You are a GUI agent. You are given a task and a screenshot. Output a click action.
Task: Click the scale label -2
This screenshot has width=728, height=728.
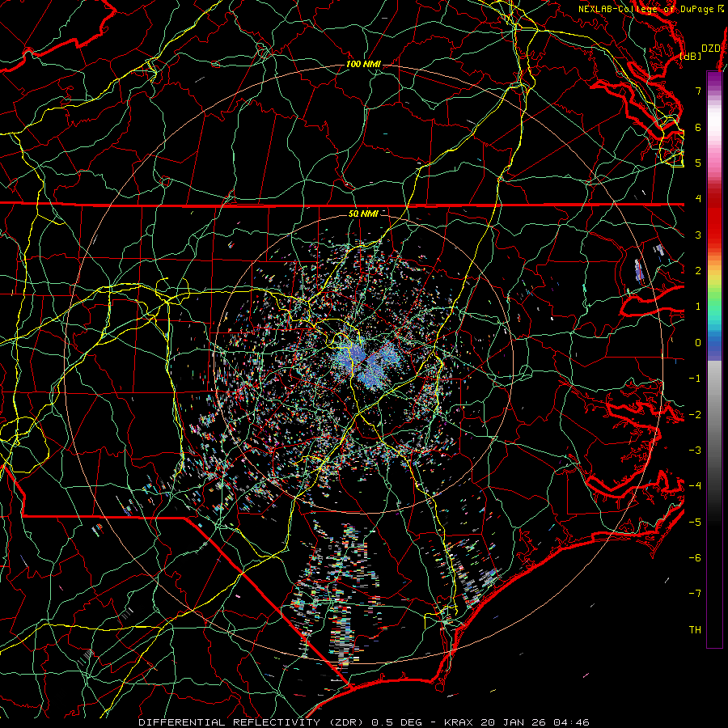[x=695, y=414]
